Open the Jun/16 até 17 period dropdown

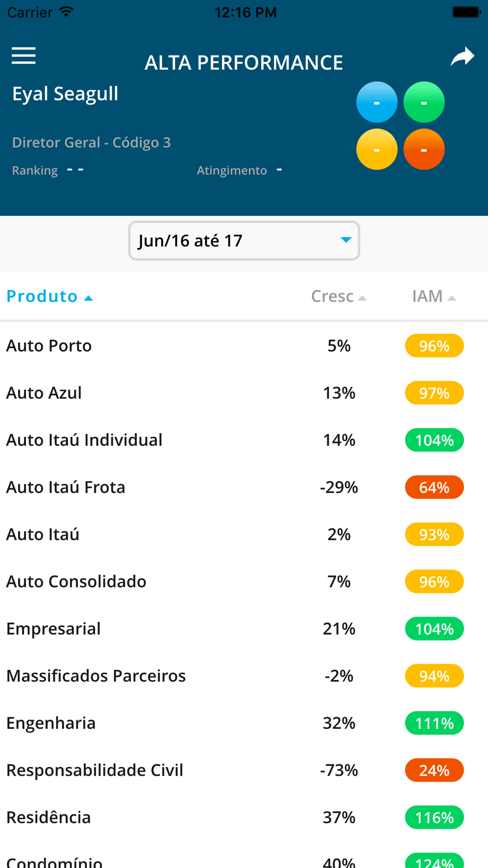244,241
